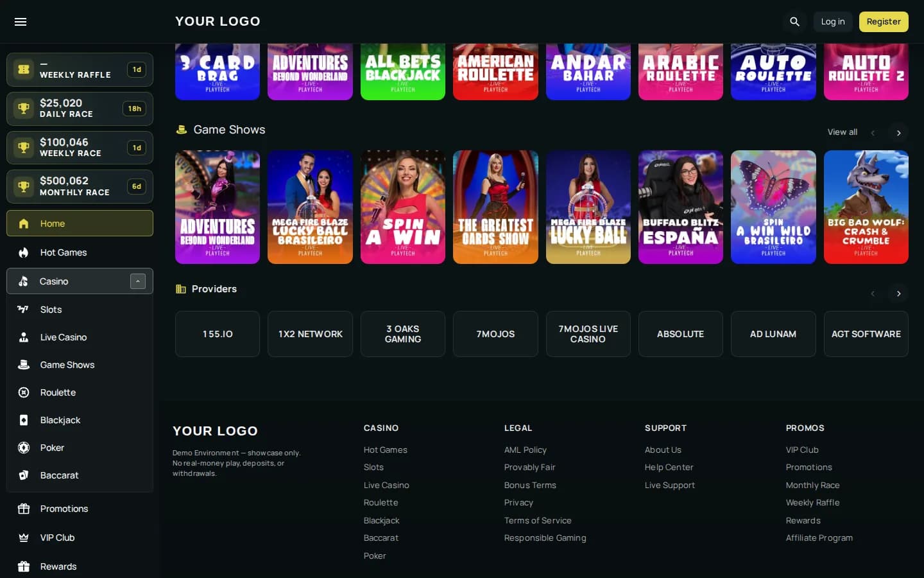Open the hamburger menu icon
The width and height of the screenshot is (924, 578).
21,22
